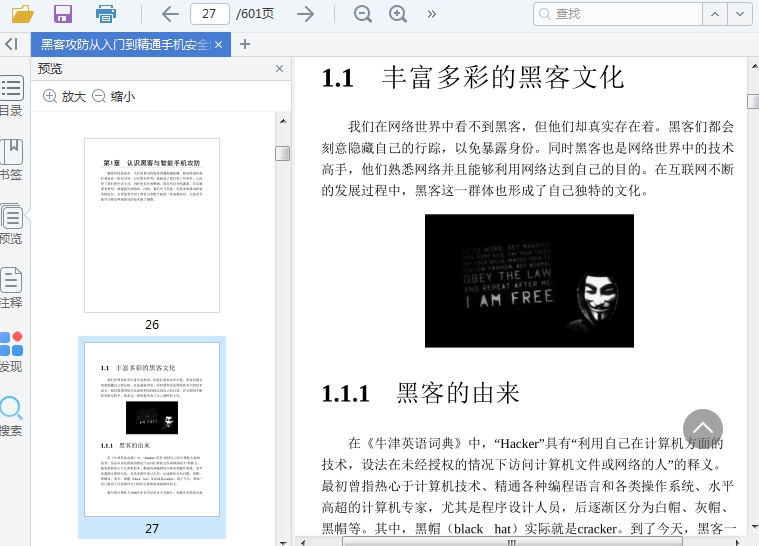
Task: Close the 预览 preview panel
Action: (279, 69)
